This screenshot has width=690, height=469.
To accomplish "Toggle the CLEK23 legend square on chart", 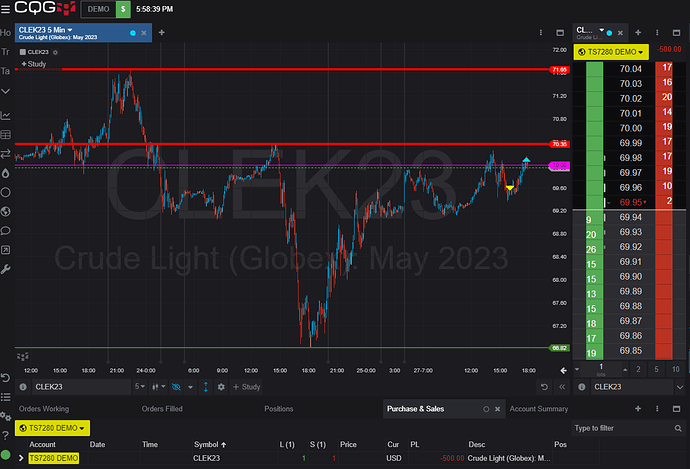I will coord(22,52).
